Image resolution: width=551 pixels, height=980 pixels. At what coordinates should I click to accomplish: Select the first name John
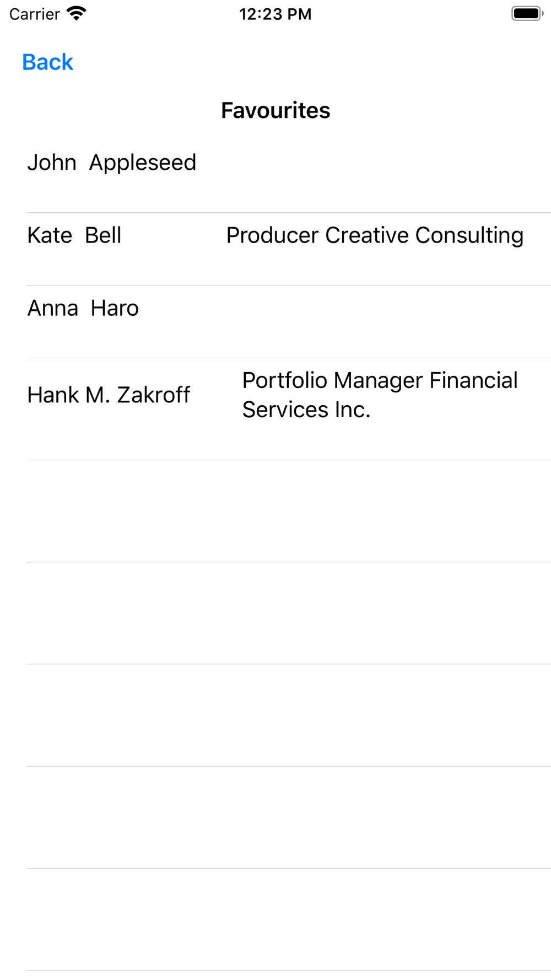[x=52, y=163]
